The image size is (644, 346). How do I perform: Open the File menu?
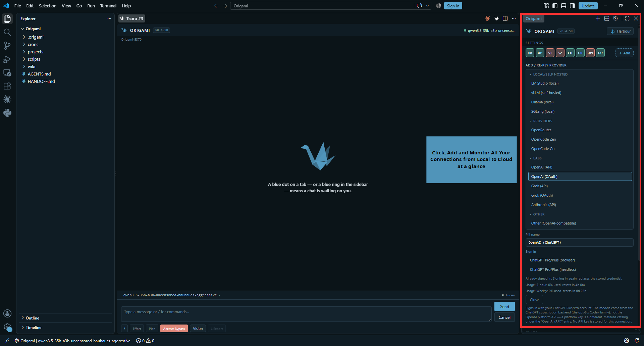tap(18, 6)
